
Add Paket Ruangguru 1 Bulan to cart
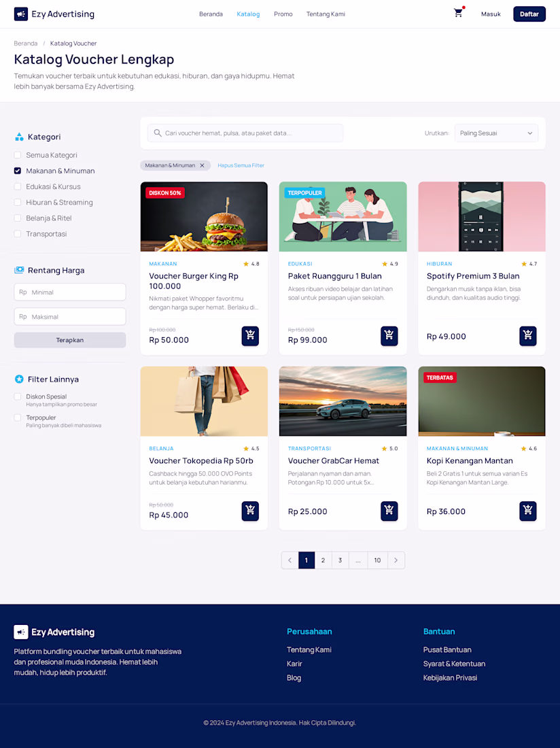389,336
